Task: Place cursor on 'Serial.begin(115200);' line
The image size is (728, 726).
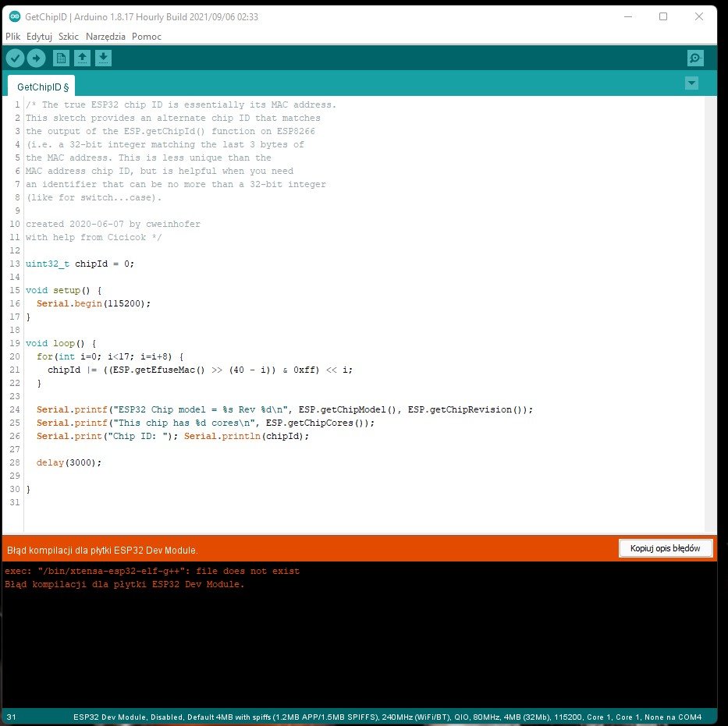Action: (x=94, y=303)
